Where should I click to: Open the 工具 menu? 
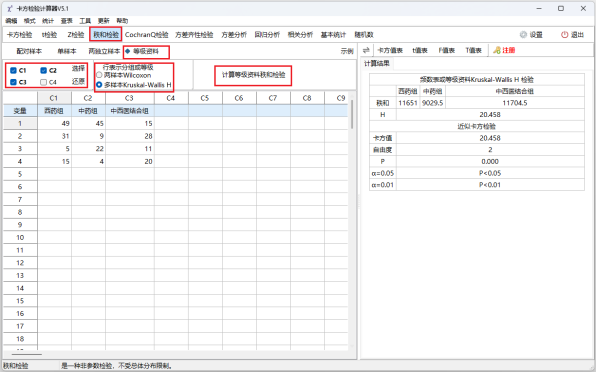pyautogui.click(x=85, y=21)
